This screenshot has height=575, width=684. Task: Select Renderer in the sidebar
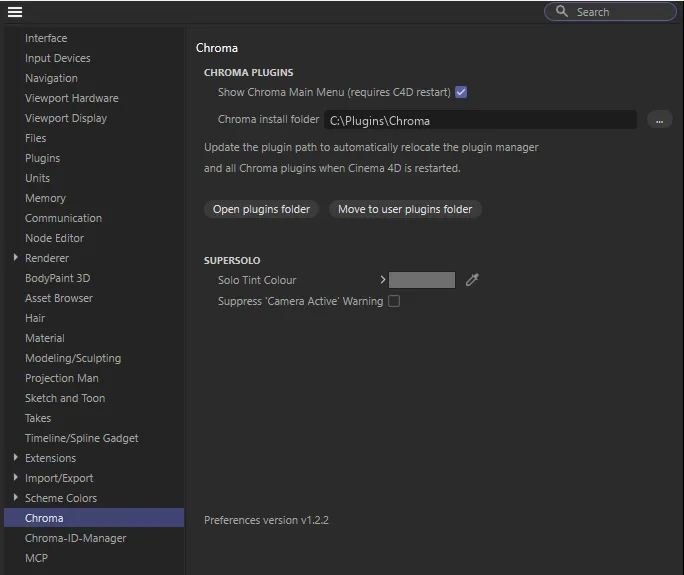pyautogui.click(x=47, y=258)
